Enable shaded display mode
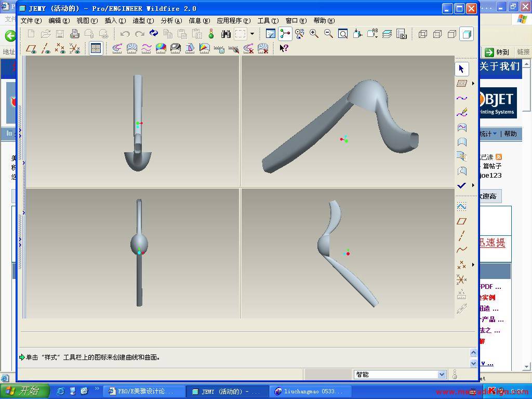This screenshot has width=532, height=399. [x=467, y=34]
